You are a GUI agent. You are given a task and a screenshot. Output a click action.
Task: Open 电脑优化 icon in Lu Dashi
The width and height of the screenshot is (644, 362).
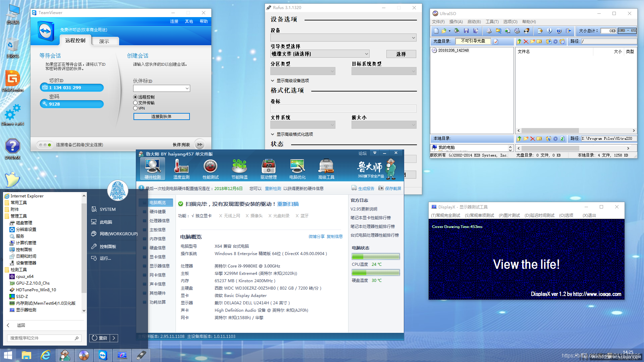pos(298,169)
